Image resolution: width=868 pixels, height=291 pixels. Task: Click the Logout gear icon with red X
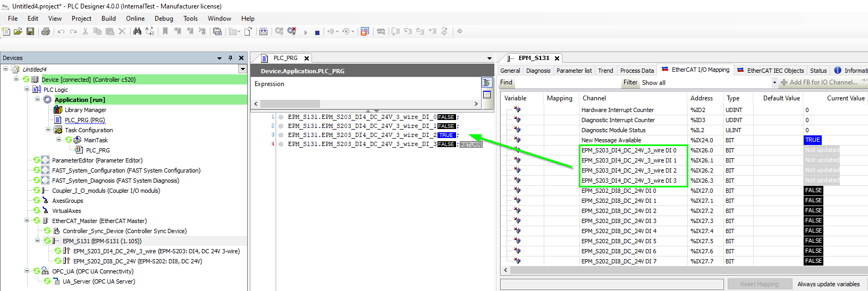(x=291, y=32)
